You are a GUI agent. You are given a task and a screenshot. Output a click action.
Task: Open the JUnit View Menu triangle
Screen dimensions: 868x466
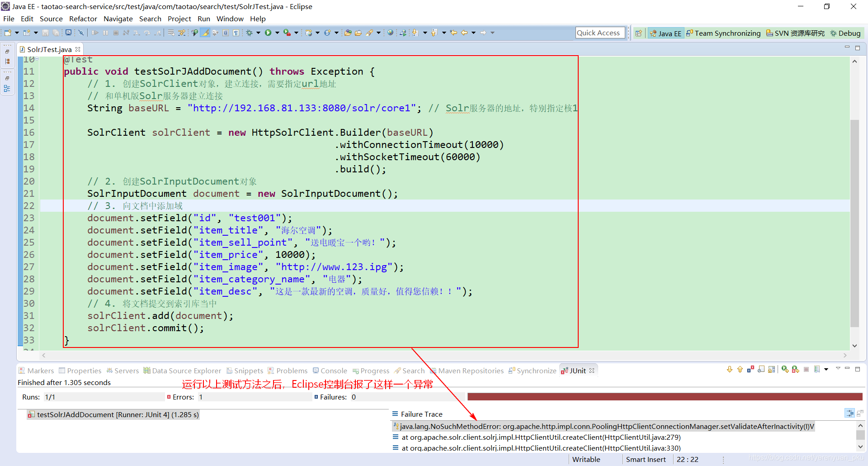tap(838, 368)
